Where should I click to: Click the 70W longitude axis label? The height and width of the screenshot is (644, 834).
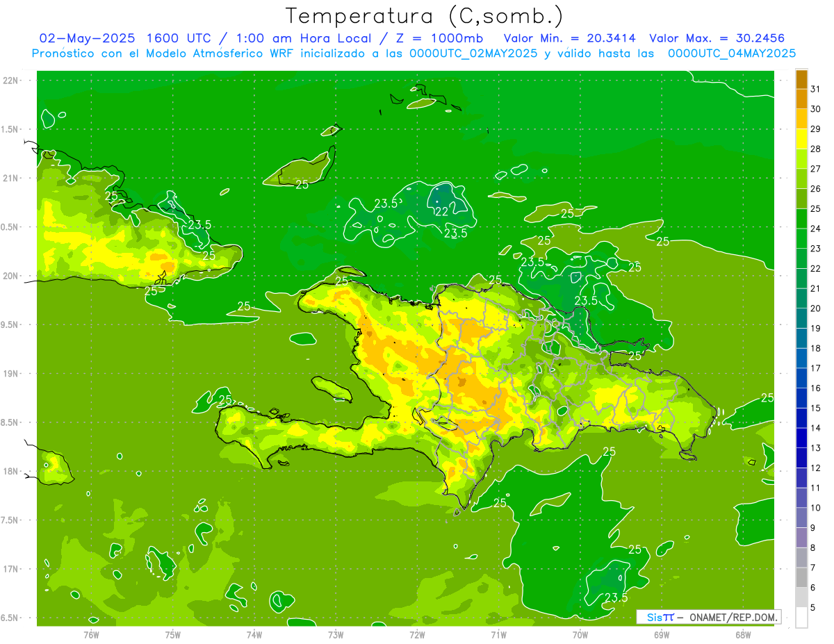[580, 634]
